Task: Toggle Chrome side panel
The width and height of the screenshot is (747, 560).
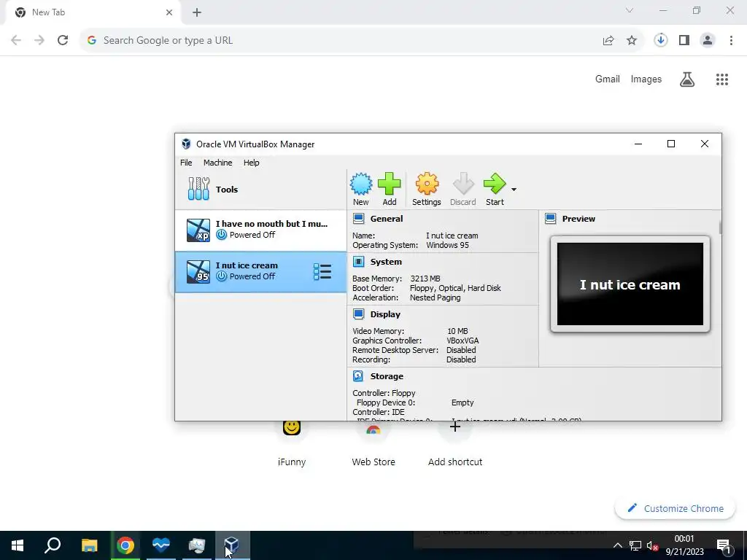Action: (x=684, y=41)
